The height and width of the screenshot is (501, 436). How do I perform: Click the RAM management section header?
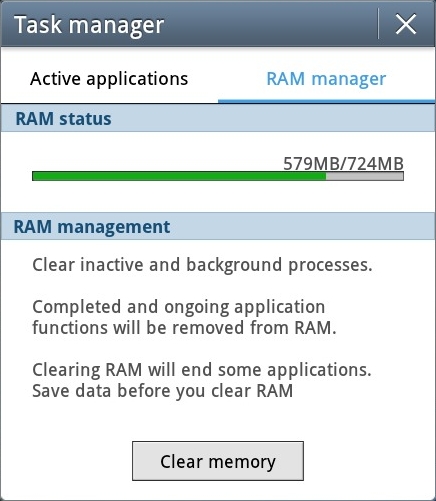[x=218, y=226]
